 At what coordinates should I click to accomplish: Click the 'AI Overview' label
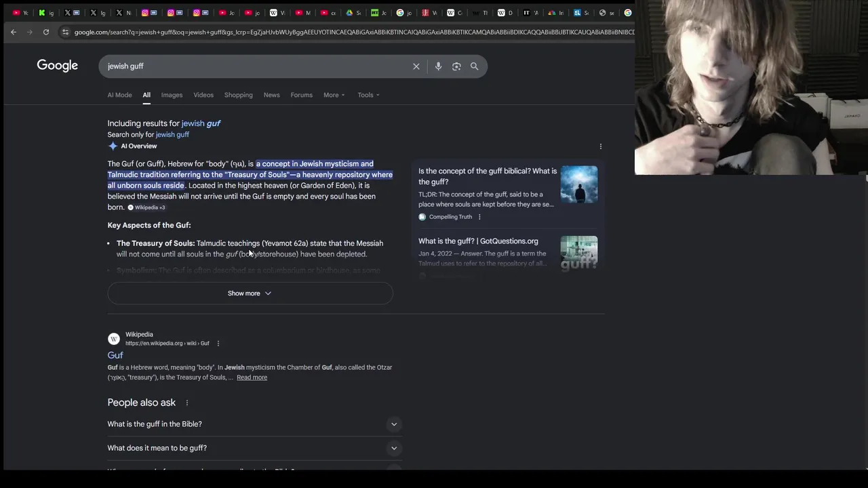139,146
